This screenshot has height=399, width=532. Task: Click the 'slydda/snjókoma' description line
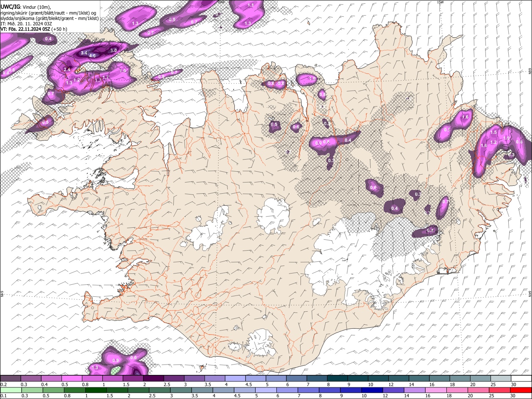tap(49, 18)
